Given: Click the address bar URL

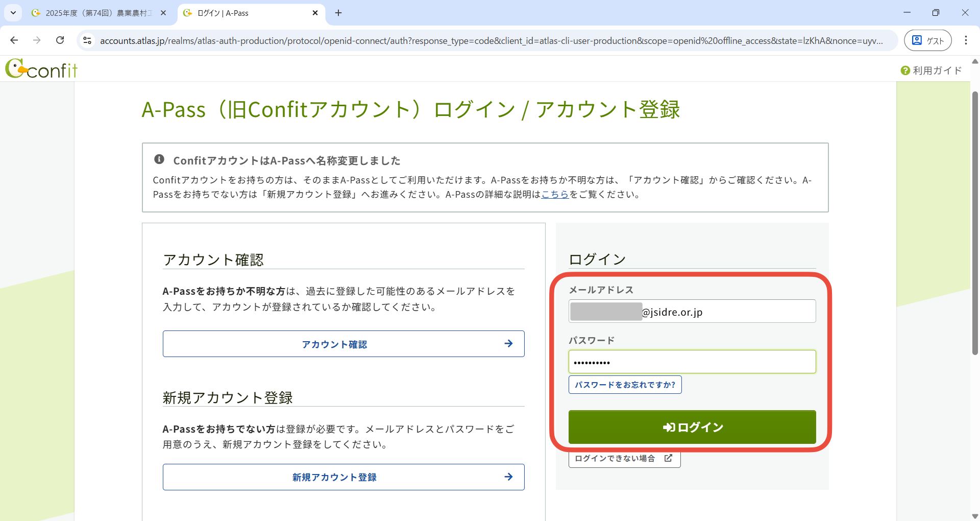Looking at the screenshot, I should click(x=491, y=40).
